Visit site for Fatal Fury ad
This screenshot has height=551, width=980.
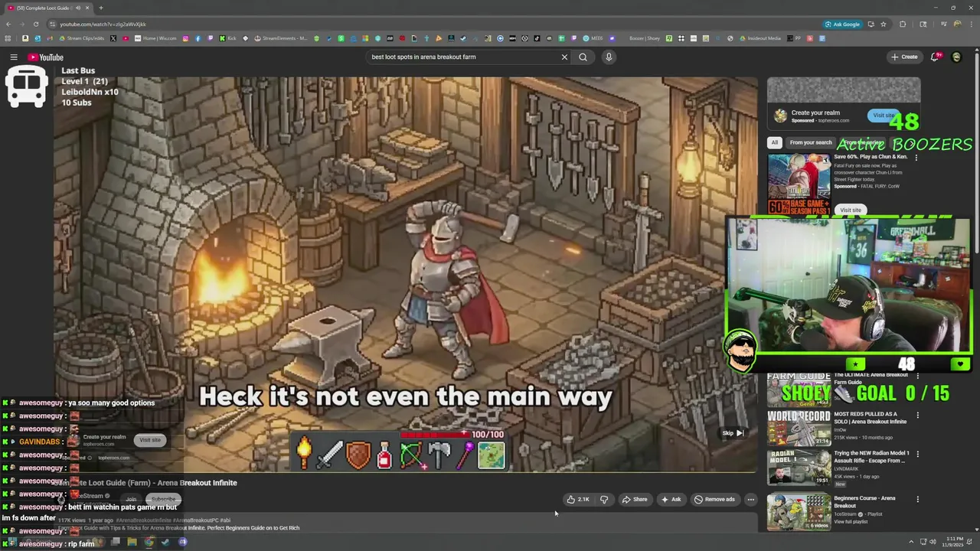[x=850, y=210]
